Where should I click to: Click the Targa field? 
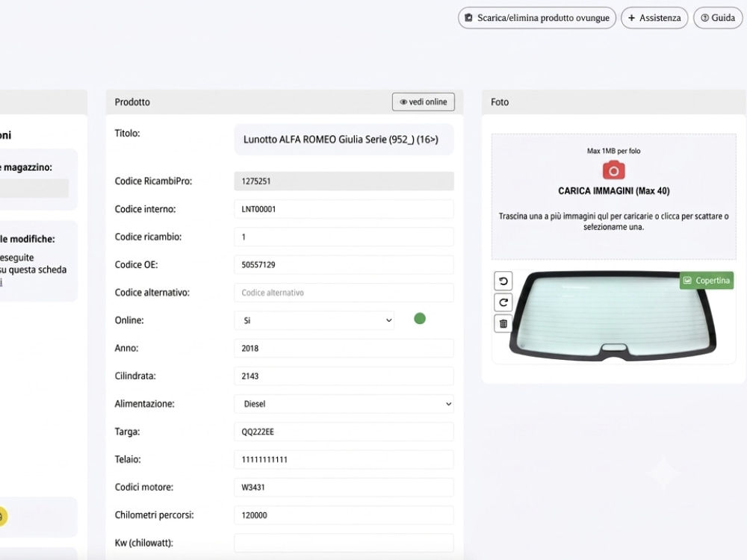(344, 432)
